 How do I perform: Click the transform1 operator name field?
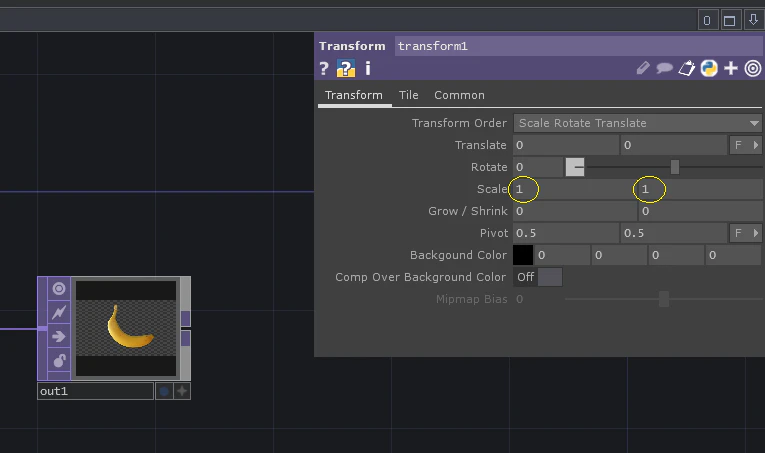tap(578, 46)
